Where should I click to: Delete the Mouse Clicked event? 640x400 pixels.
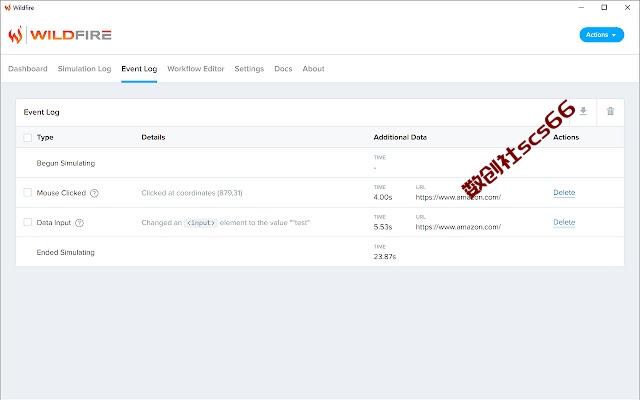pos(564,192)
